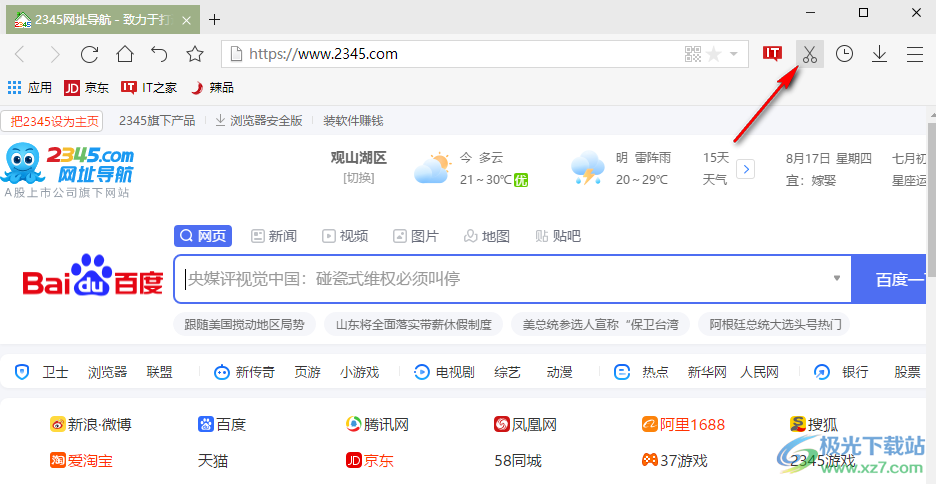This screenshot has height=484, width=936.
Task: Click the browser forward arrow
Action: (55, 55)
